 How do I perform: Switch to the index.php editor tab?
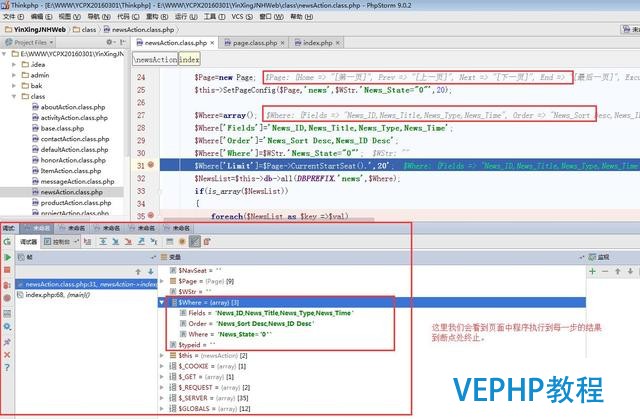[x=318, y=43]
